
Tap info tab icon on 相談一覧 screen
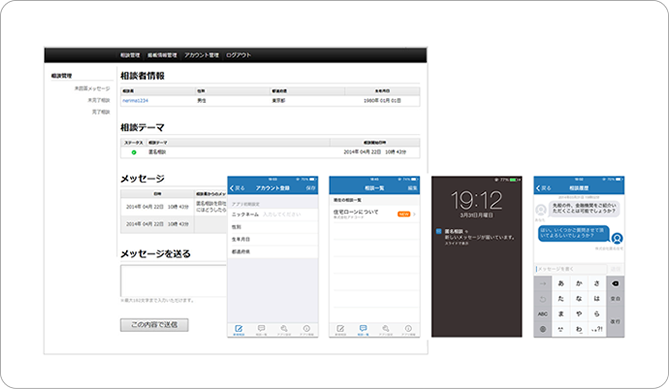tap(408, 329)
